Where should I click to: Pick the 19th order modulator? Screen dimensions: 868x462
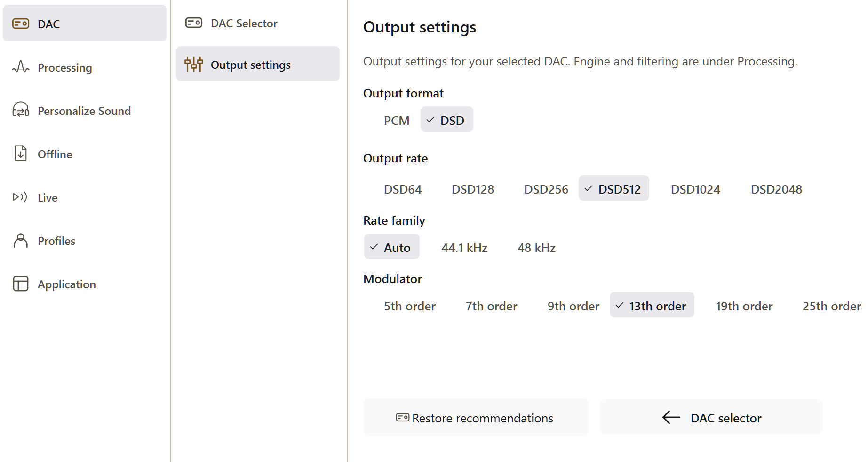744,306
